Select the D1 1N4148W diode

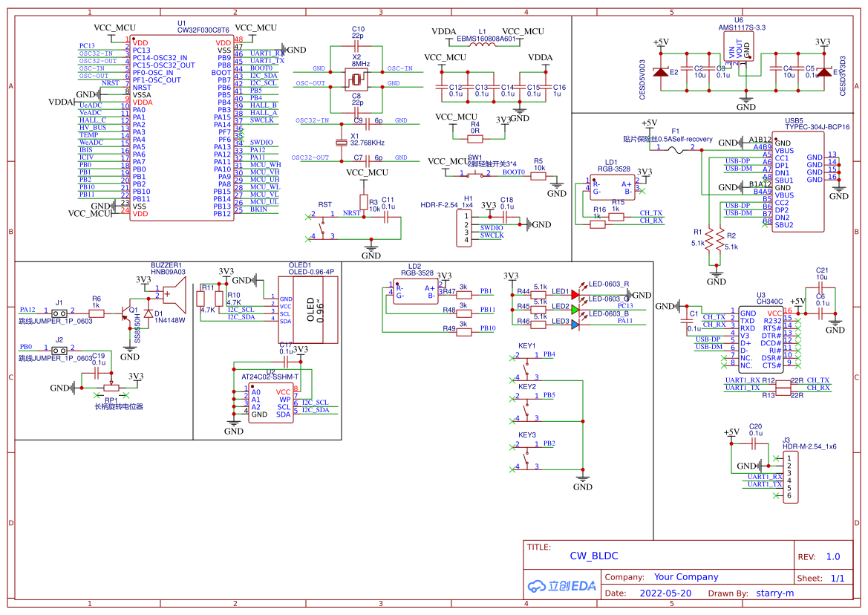pyautogui.click(x=149, y=314)
